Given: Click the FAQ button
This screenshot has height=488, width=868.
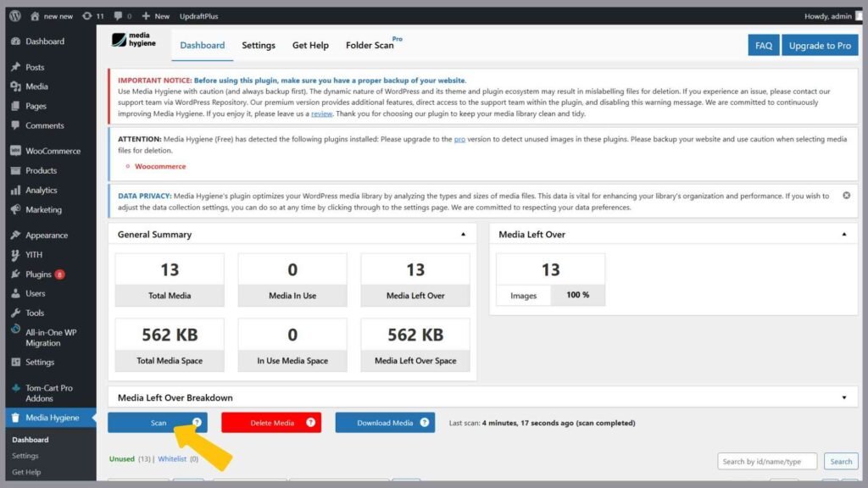Looking at the screenshot, I should pos(764,46).
